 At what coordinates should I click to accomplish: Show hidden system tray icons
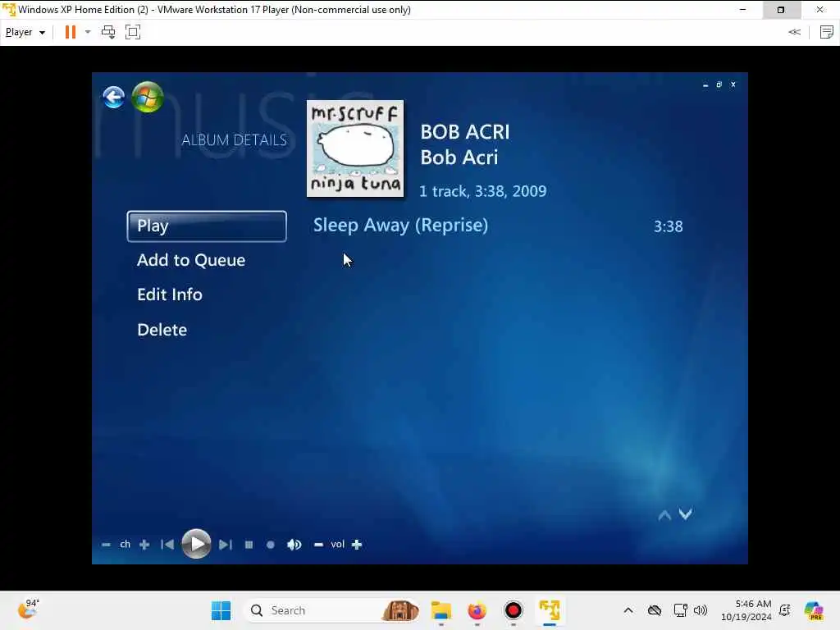628,610
